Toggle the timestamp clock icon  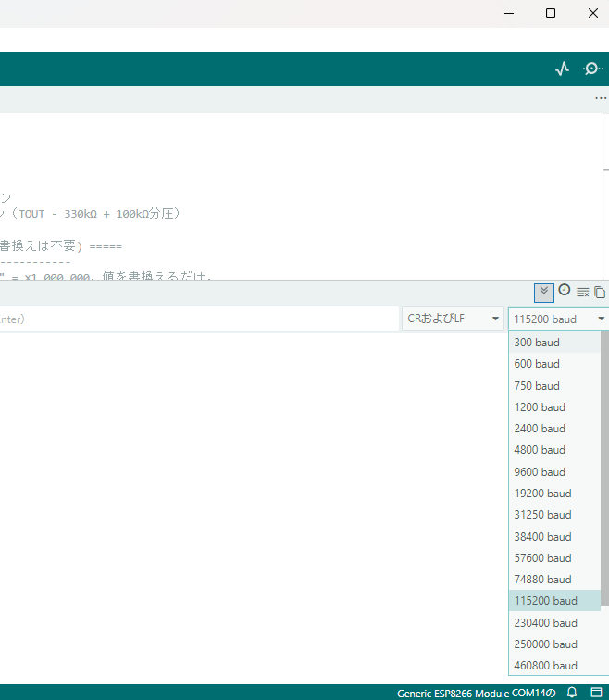coord(565,290)
